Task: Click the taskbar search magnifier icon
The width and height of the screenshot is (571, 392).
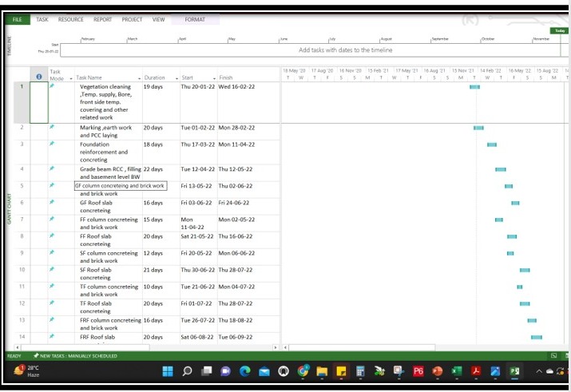Action: pyautogui.click(x=187, y=371)
